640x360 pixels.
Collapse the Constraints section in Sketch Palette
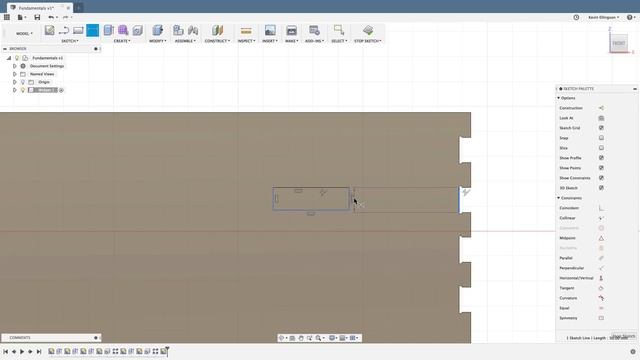pos(558,198)
